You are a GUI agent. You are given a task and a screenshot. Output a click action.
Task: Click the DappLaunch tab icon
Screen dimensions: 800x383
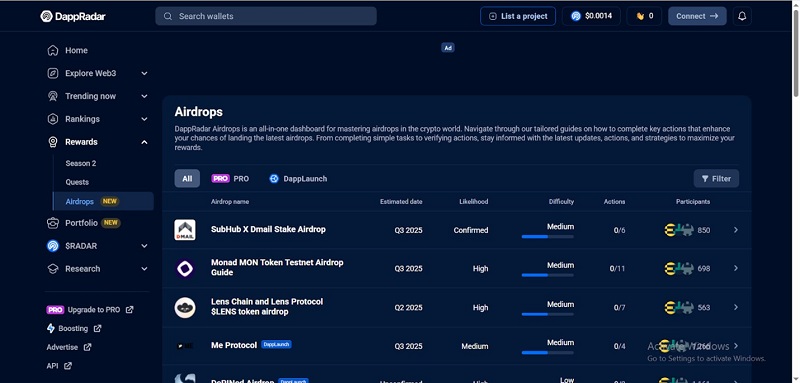point(274,178)
